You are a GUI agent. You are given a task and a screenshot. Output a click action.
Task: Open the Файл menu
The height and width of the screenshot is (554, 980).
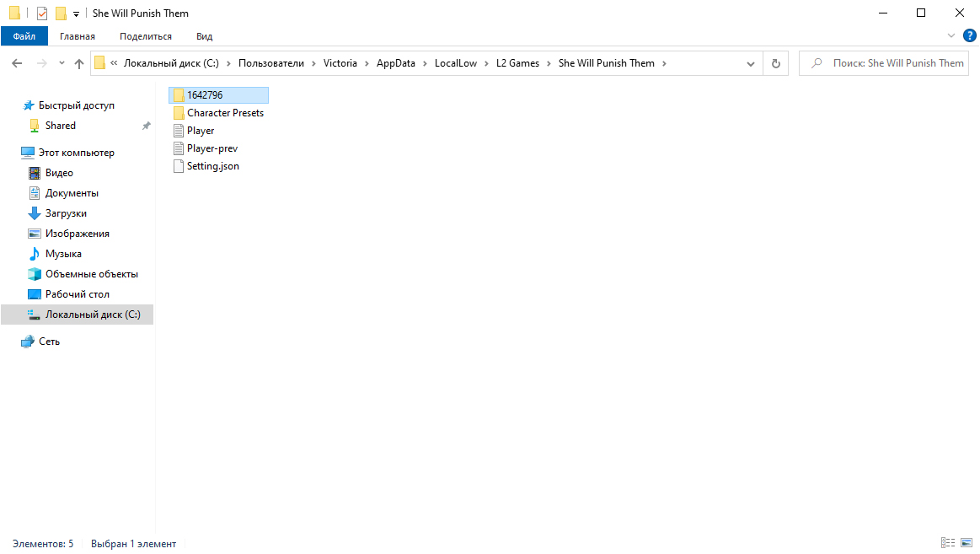click(24, 36)
